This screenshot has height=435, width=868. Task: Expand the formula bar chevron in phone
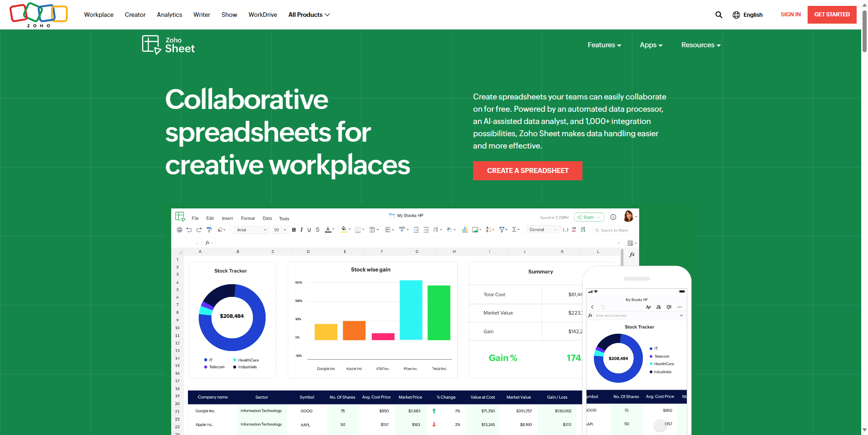point(681,315)
